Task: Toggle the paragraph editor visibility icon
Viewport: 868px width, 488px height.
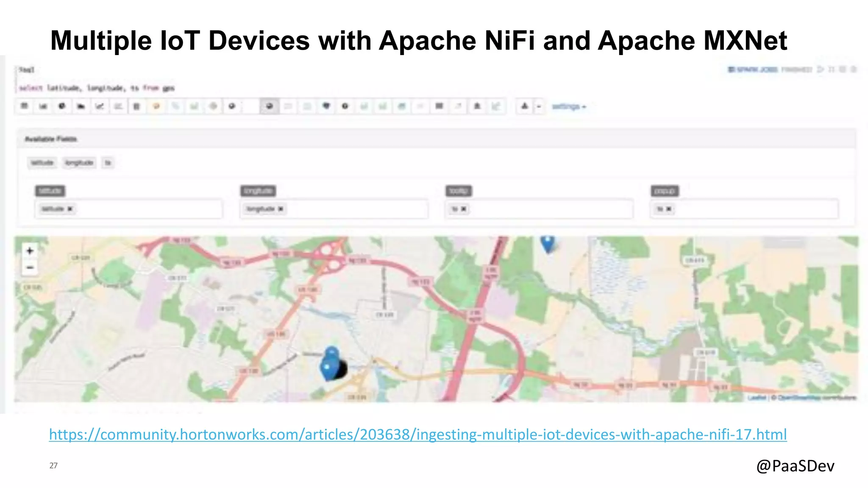Action: tap(832, 69)
